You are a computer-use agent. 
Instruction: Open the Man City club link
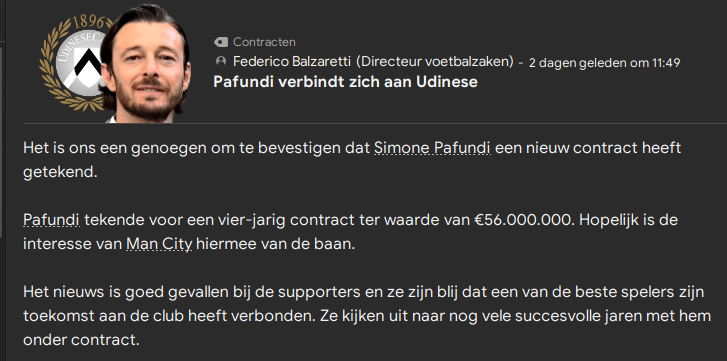[159, 244]
